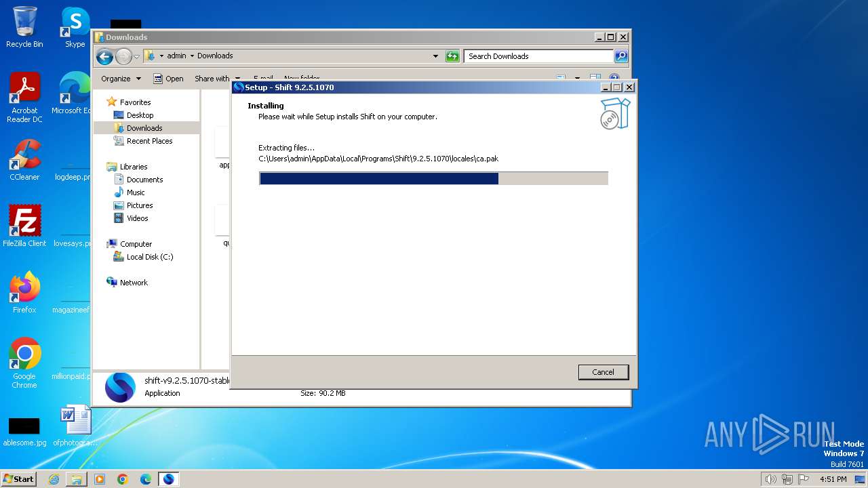The height and width of the screenshot is (488, 868).
Task: Click the Back arrow in Downloads window
Action: click(104, 56)
